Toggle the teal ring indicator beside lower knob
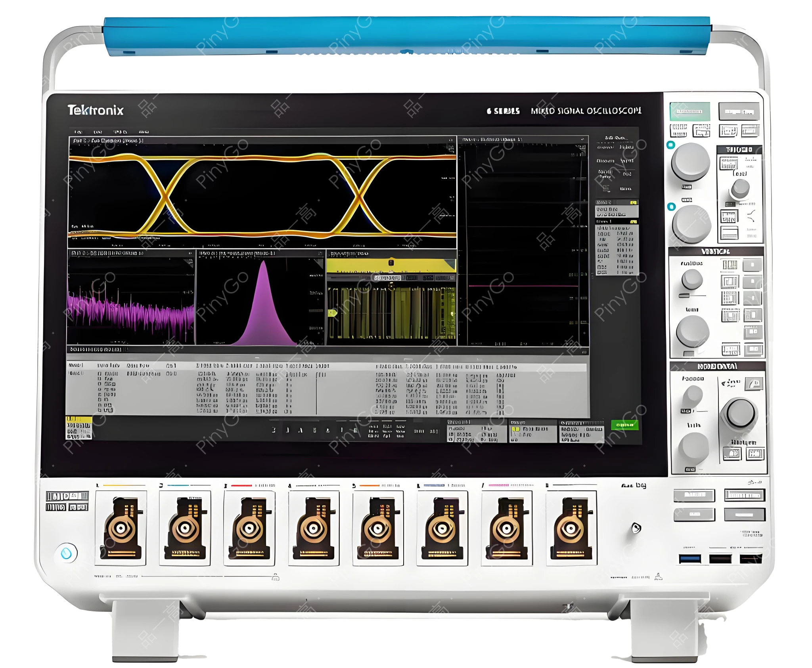812x668 pixels. click(x=671, y=207)
